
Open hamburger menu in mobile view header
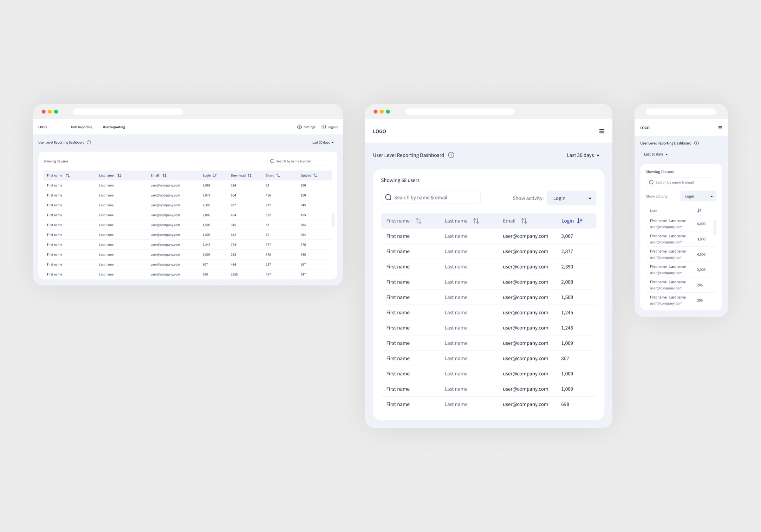point(720,128)
